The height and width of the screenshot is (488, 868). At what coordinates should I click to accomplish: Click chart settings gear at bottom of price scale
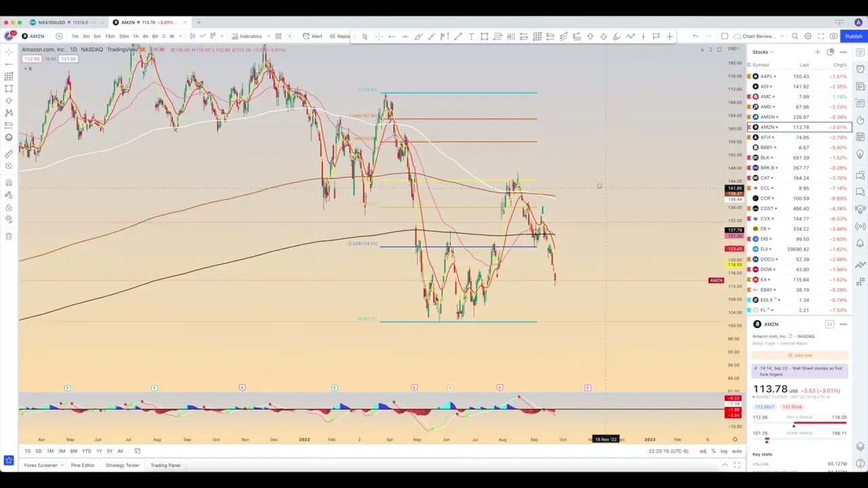734,439
